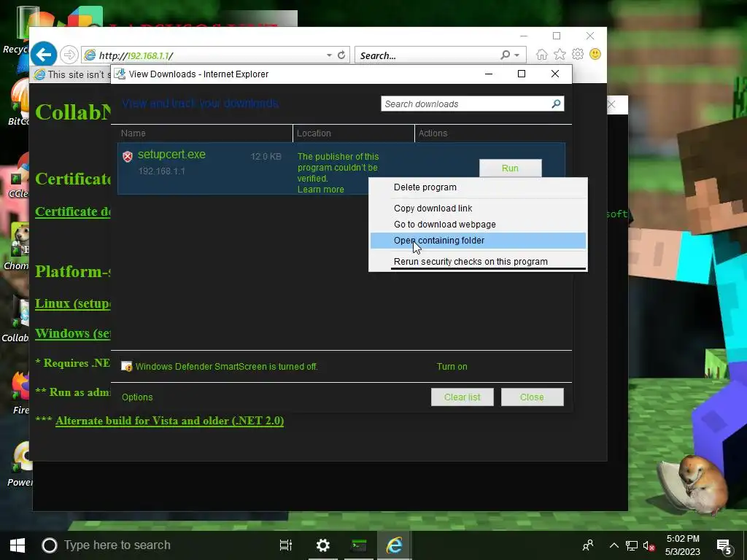Click the Internet Explorer taskbar icon
This screenshot has width=747, height=560.
coord(395,545)
